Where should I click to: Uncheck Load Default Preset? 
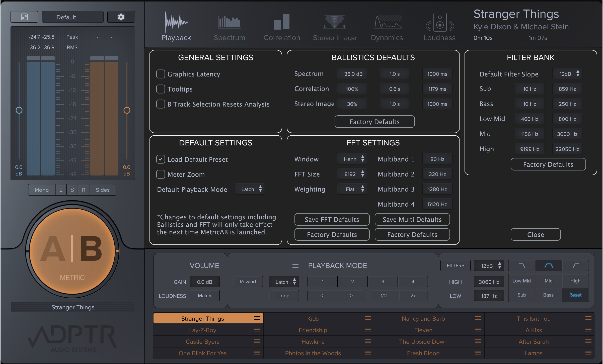tap(161, 159)
